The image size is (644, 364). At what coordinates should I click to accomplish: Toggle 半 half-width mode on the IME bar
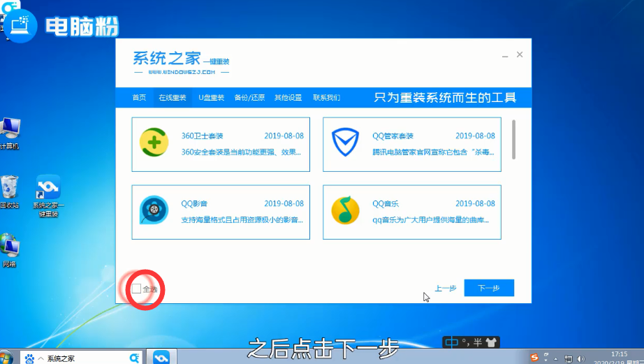(477, 342)
